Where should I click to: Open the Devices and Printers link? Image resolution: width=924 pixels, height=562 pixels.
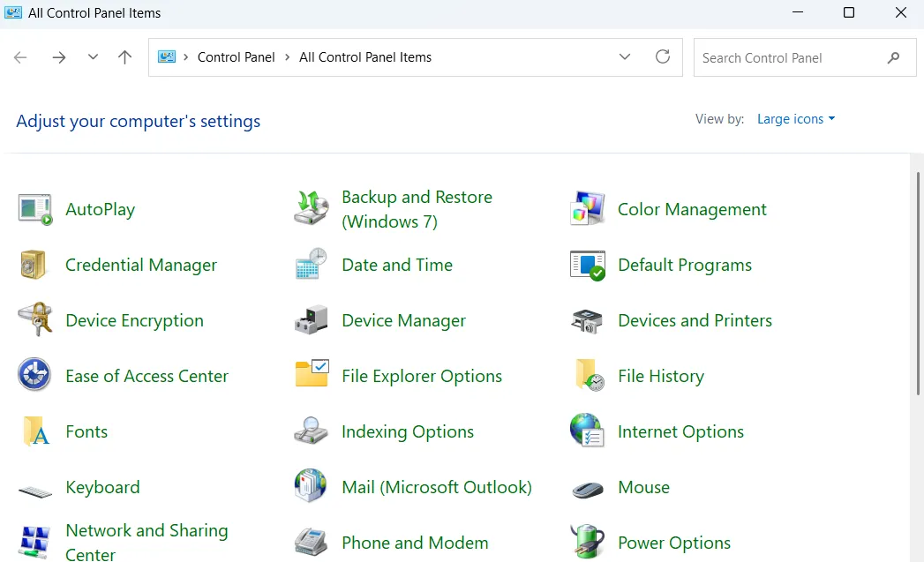click(695, 320)
